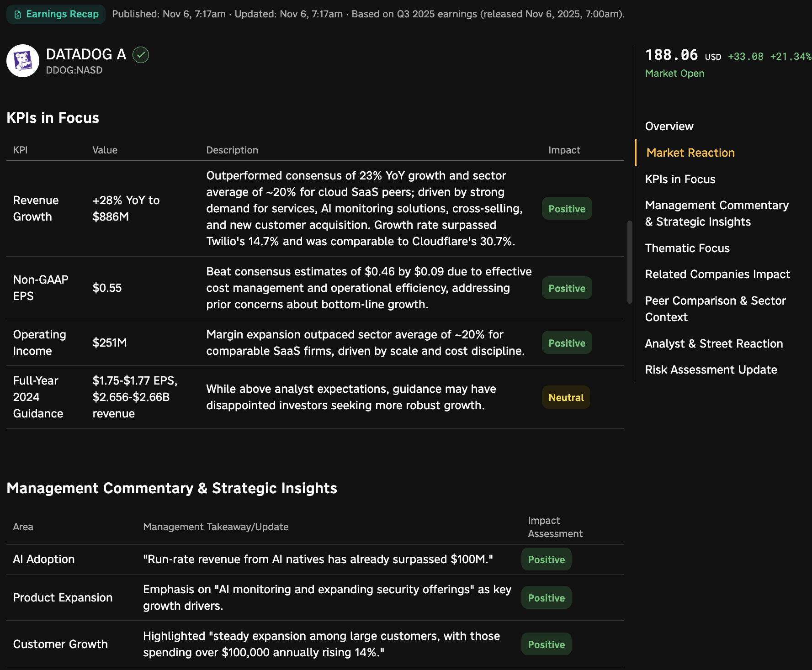812x670 pixels.
Task: Click the Neutral badge for Full-Year Guidance
Action: click(x=566, y=397)
